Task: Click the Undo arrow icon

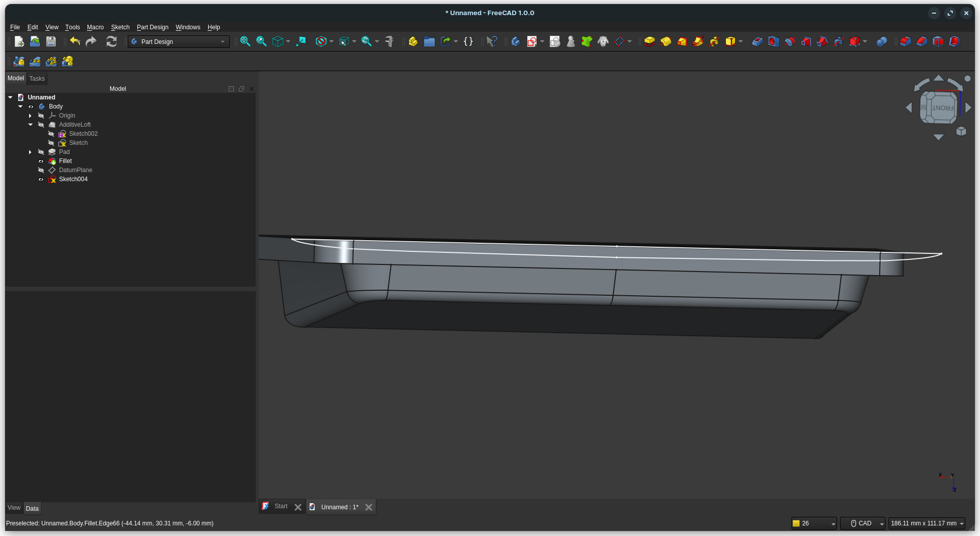Action: coord(75,41)
